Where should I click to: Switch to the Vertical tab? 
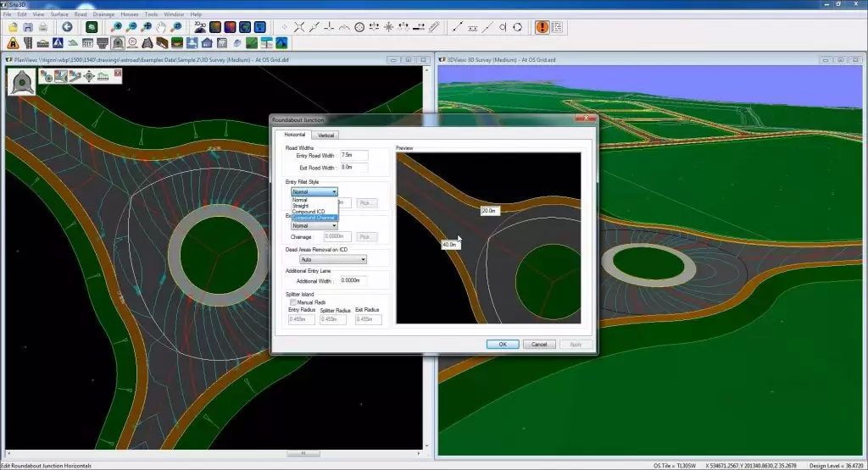point(325,135)
